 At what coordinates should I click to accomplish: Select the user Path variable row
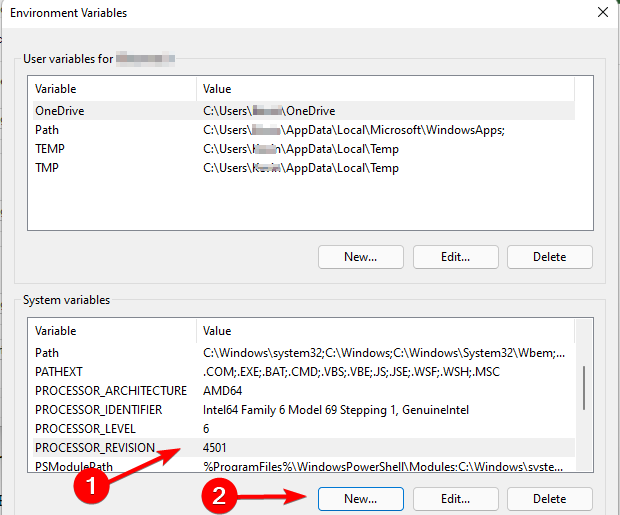(x=47, y=130)
